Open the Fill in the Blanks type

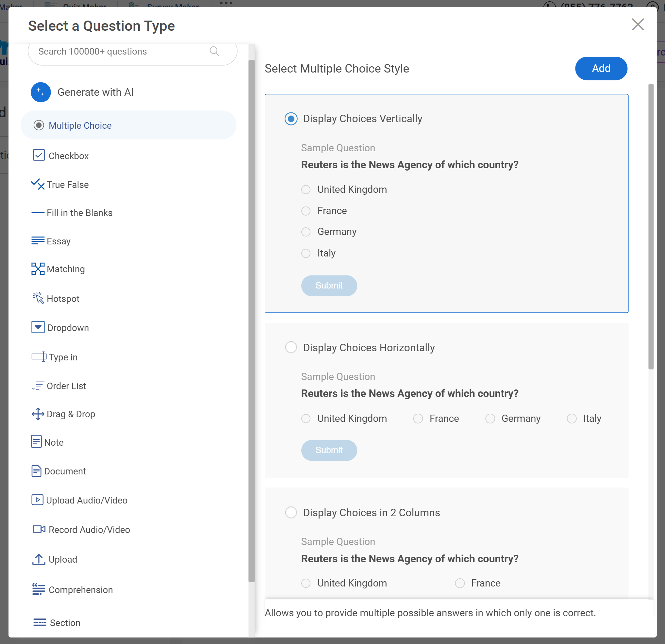point(79,213)
